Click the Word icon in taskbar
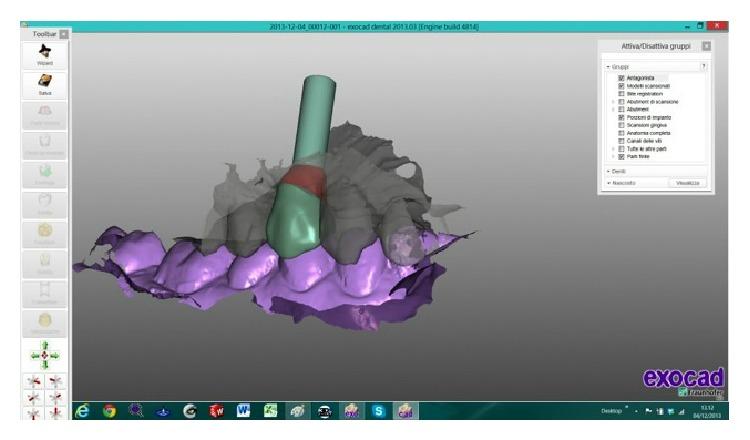Image resolution: width=750 pixels, height=440 pixels. (244, 411)
